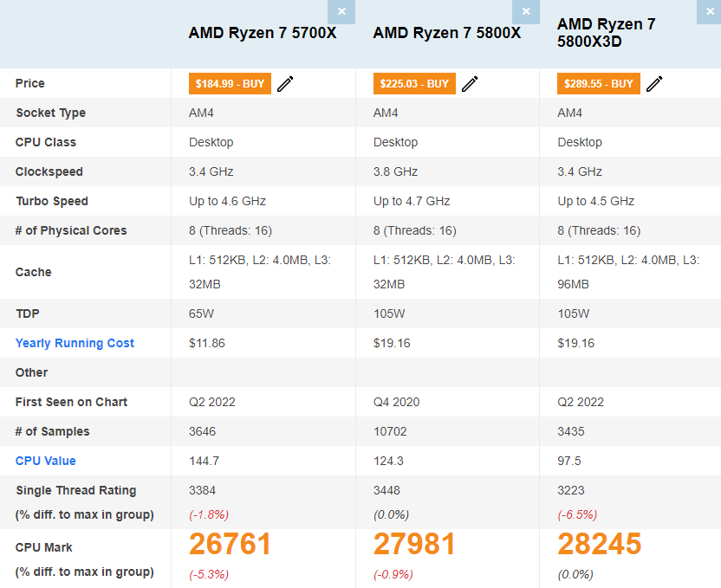The width and height of the screenshot is (721, 588).
Task: Edit price pencil next to $289.55
Action: [x=654, y=84]
